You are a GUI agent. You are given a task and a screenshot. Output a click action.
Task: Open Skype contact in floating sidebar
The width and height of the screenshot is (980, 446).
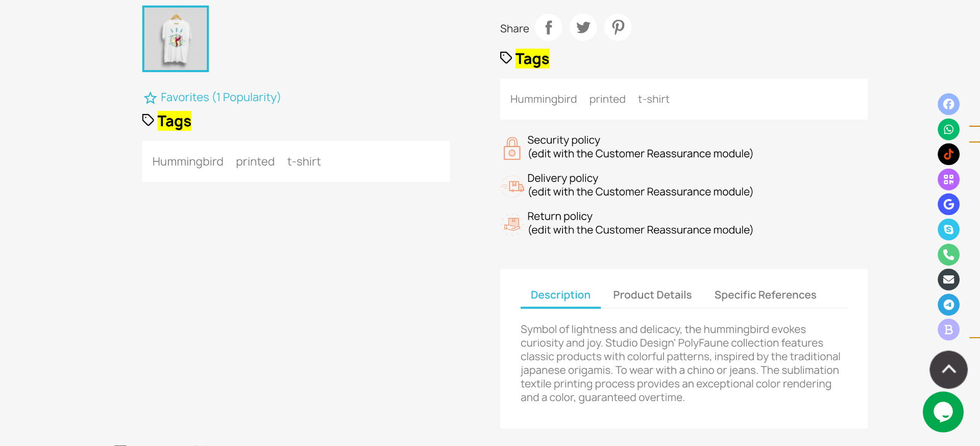coord(948,229)
